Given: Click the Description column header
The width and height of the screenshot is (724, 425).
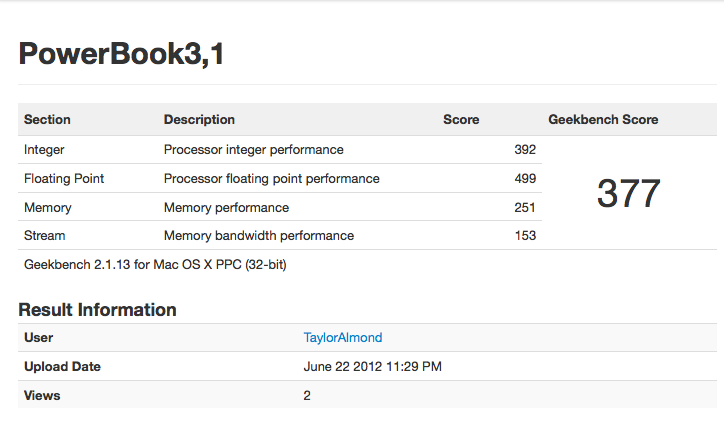Looking at the screenshot, I should [x=199, y=120].
